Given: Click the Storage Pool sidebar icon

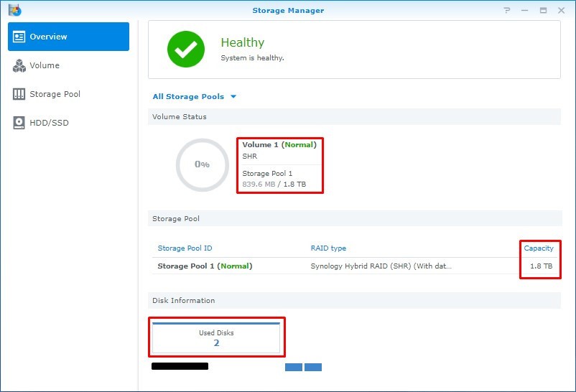Looking at the screenshot, I should [19, 94].
